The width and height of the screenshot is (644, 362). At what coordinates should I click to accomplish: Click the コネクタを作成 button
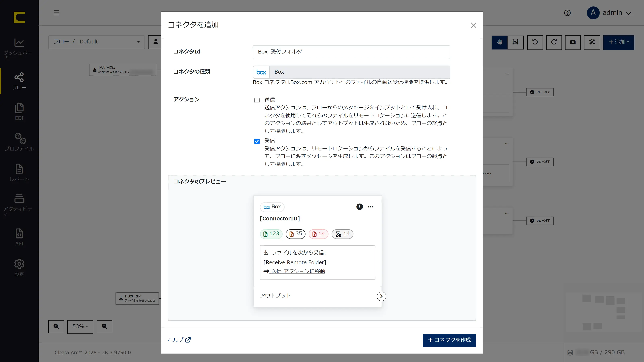tap(449, 340)
